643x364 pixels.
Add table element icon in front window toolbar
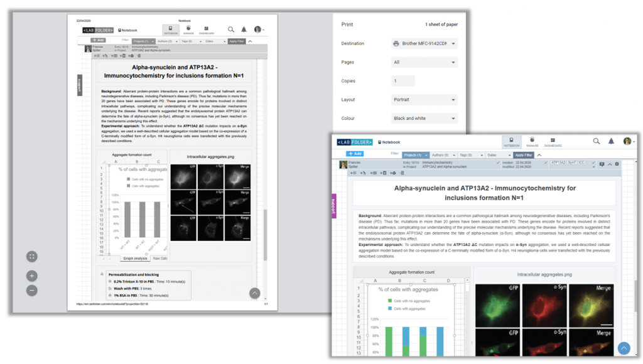[x=373, y=173]
